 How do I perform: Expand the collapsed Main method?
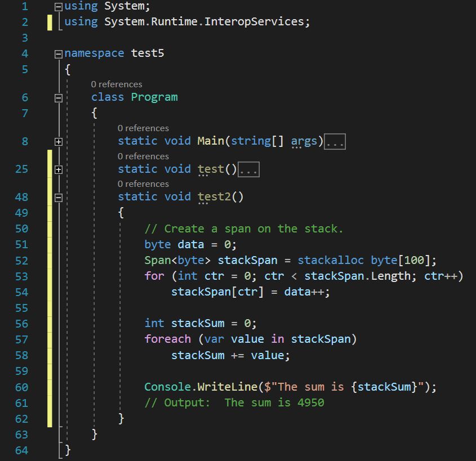pyautogui.click(x=59, y=141)
